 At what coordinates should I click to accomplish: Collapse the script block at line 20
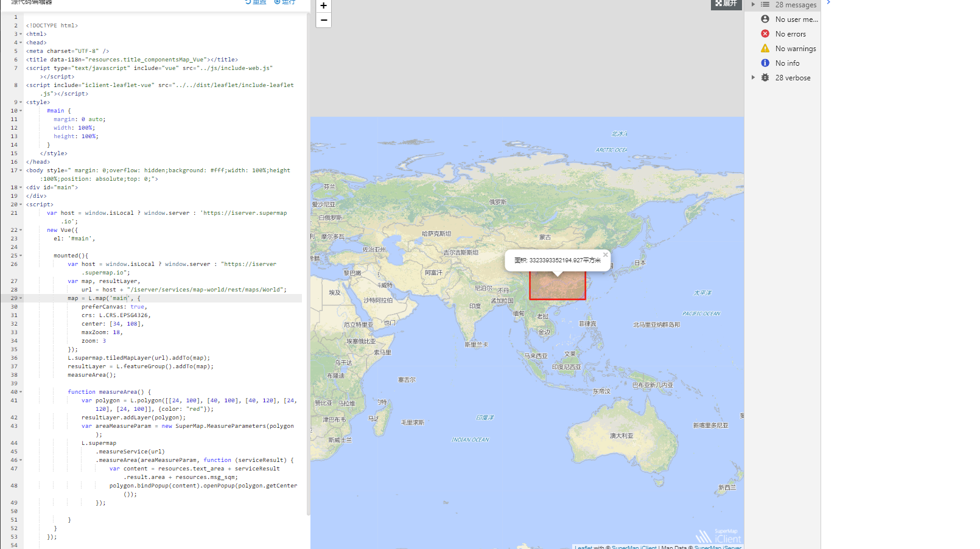pyautogui.click(x=21, y=205)
